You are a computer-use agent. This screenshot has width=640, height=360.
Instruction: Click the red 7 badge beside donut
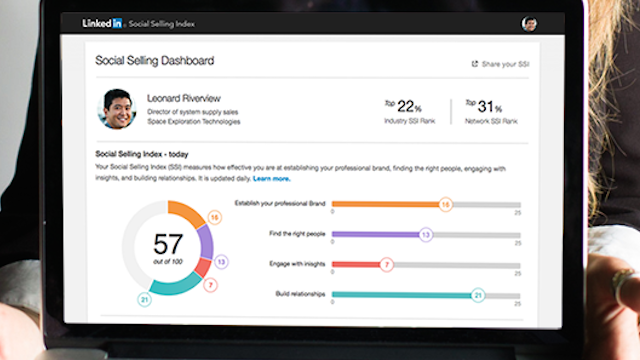pyautogui.click(x=211, y=285)
